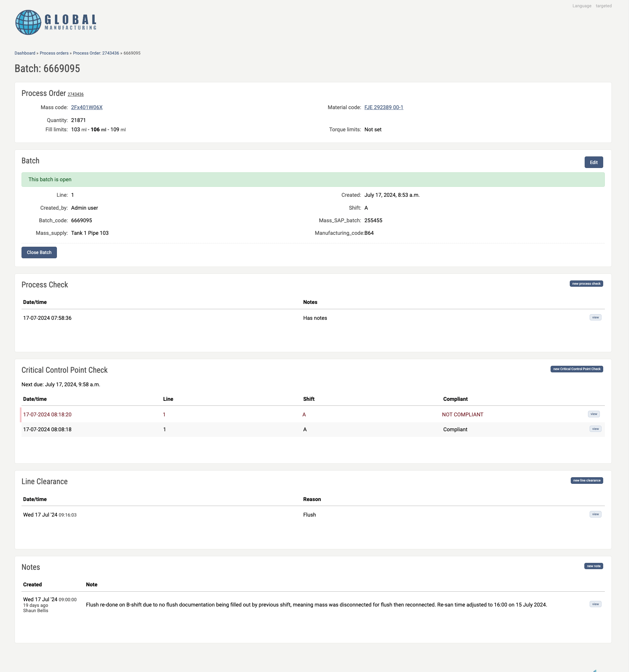Viewport: 629px width, 672px height.
Task: View the Compliant 08:08:18 check record
Action: pyautogui.click(x=595, y=429)
